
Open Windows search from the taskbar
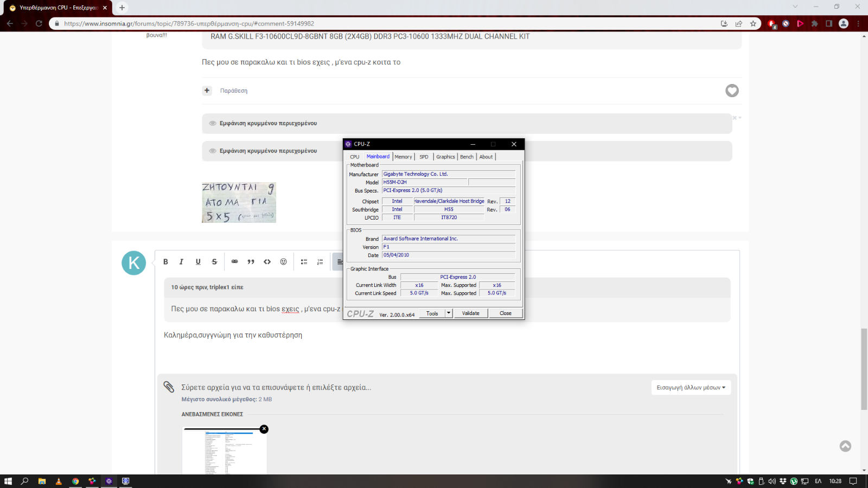point(24,481)
